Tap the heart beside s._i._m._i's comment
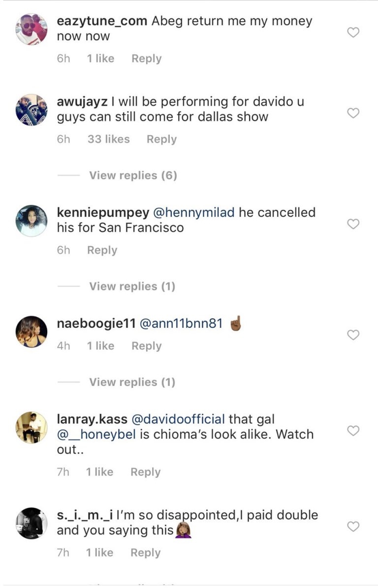The width and height of the screenshot is (378, 588). coord(353,527)
